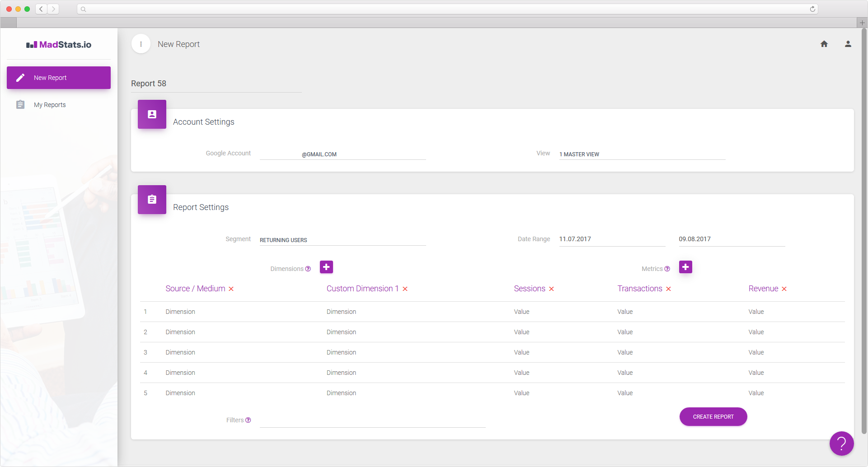Image resolution: width=868 pixels, height=467 pixels.
Task: Add a new metric with plus button
Action: pos(685,267)
